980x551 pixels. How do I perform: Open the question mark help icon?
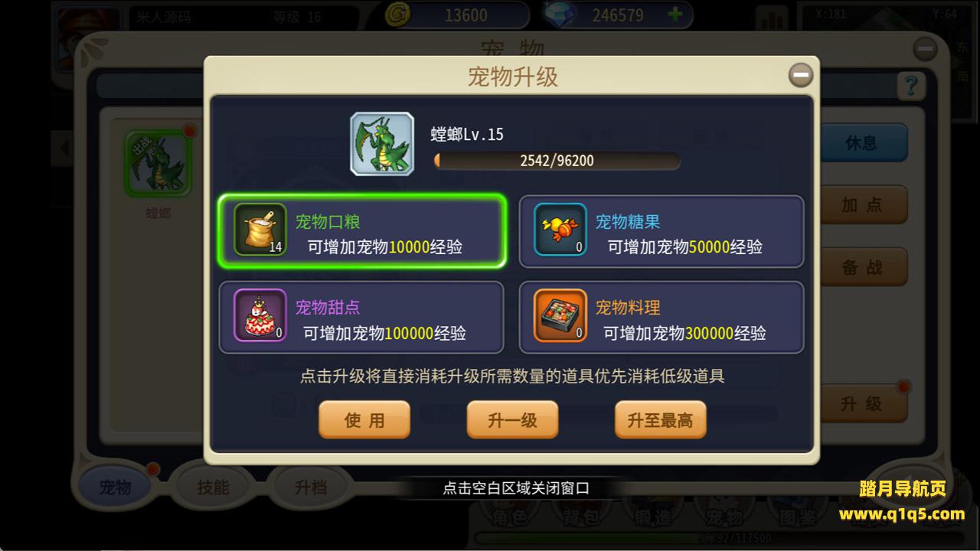tap(910, 85)
